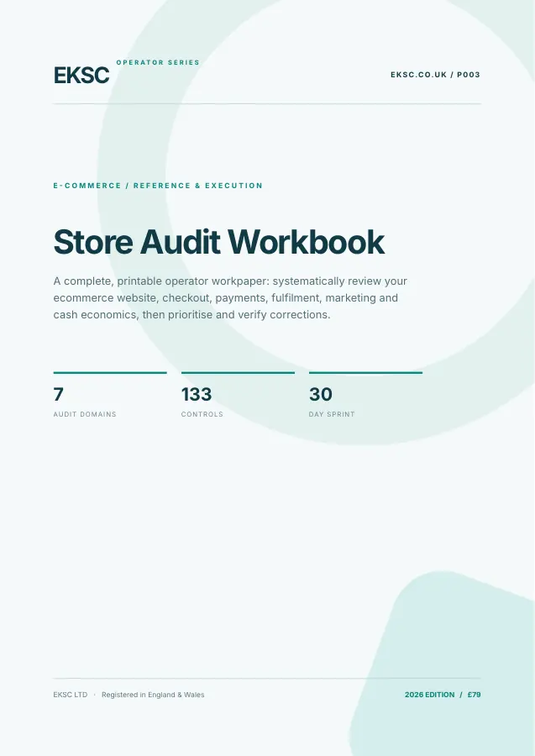Click the EKSC LTD footer text
Image resolution: width=535 pixels, height=756 pixels.
71,695
